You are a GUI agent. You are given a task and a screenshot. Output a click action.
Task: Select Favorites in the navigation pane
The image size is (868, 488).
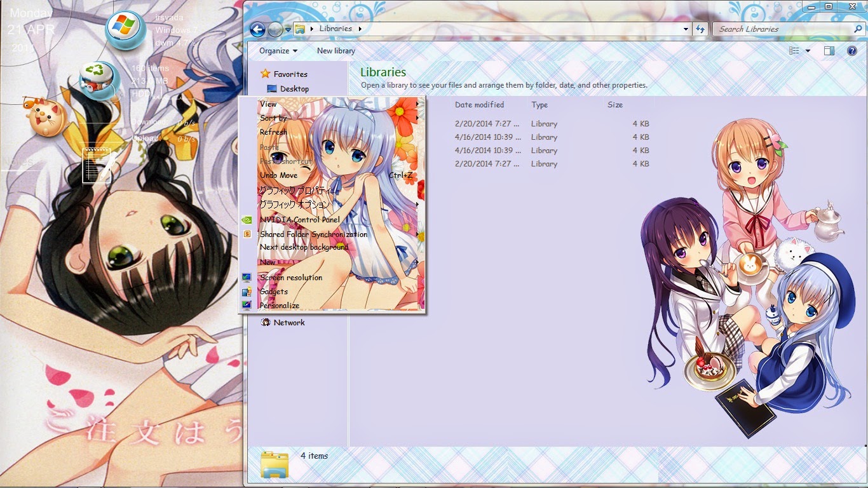tap(290, 74)
